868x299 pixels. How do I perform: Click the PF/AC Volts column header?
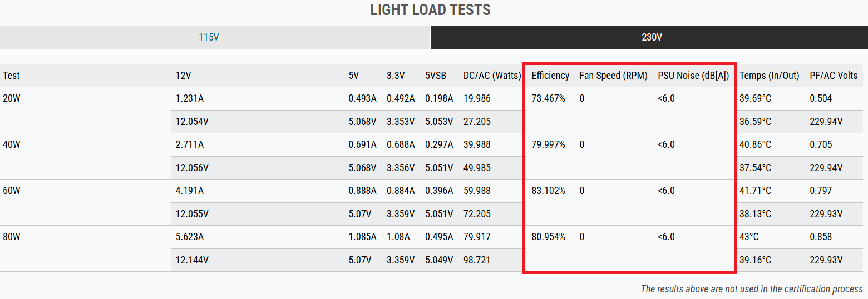tap(834, 76)
